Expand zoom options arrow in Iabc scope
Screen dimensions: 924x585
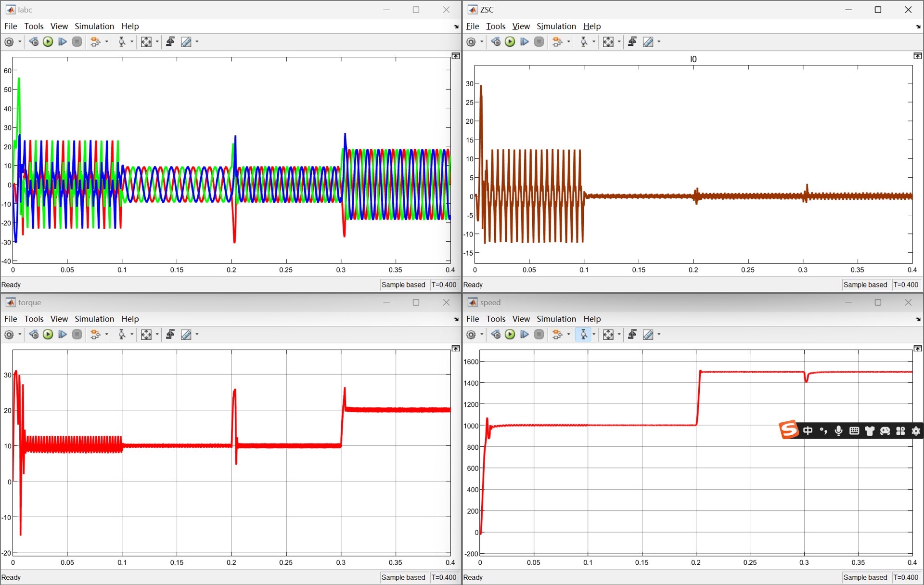[x=132, y=42]
